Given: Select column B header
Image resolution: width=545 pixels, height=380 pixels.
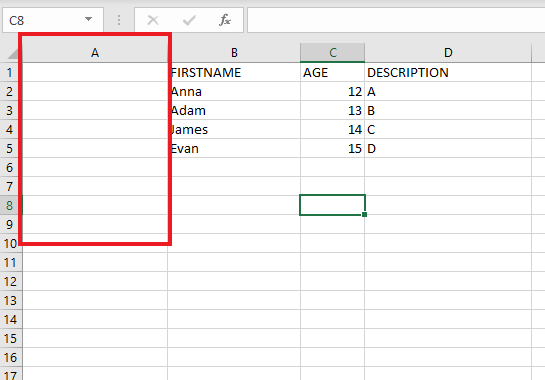Looking at the screenshot, I should (234, 53).
